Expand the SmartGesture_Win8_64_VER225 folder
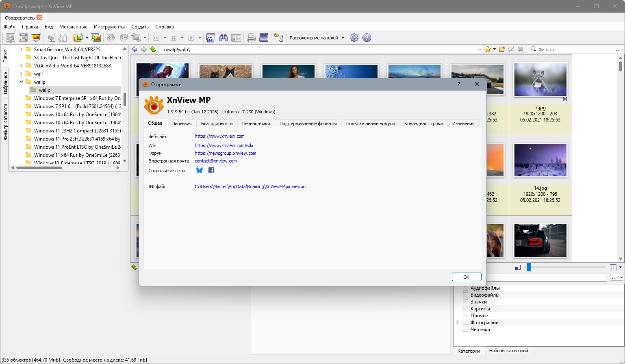This screenshot has height=364, width=625. click(21, 49)
